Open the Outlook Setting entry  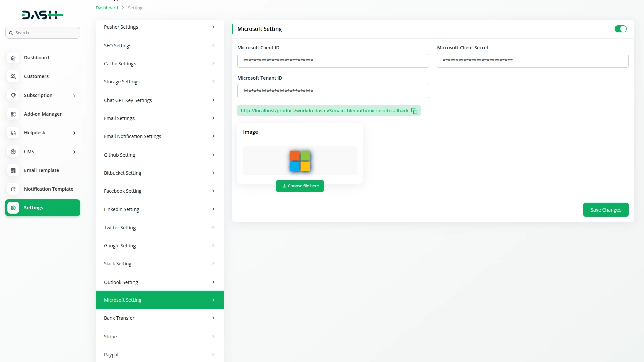(x=121, y=282)
